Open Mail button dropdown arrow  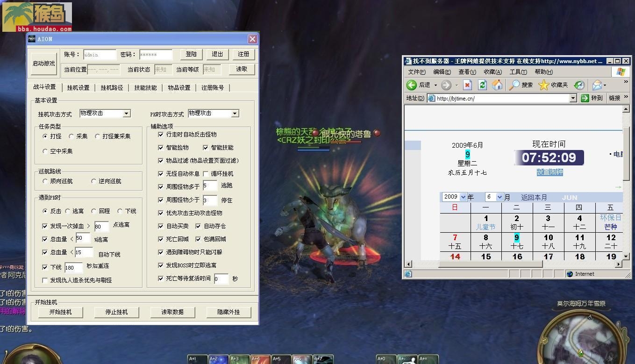pos(605,85)
